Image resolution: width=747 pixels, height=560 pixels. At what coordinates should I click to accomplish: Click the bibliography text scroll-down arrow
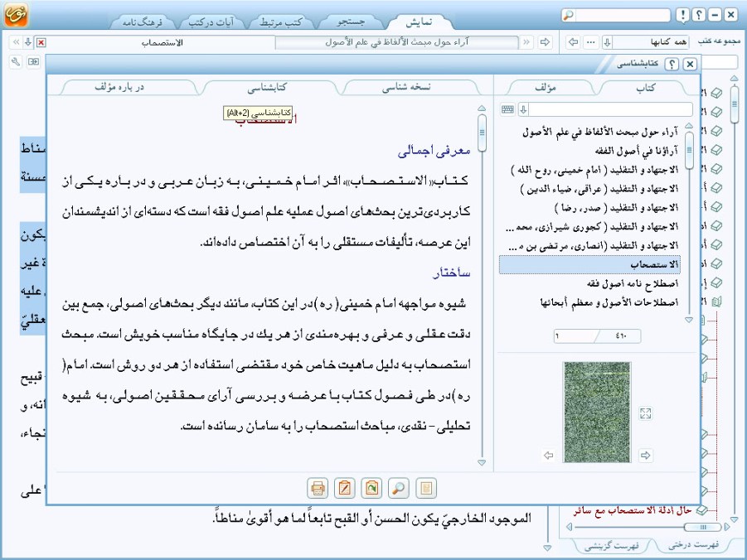click(482, 463)
